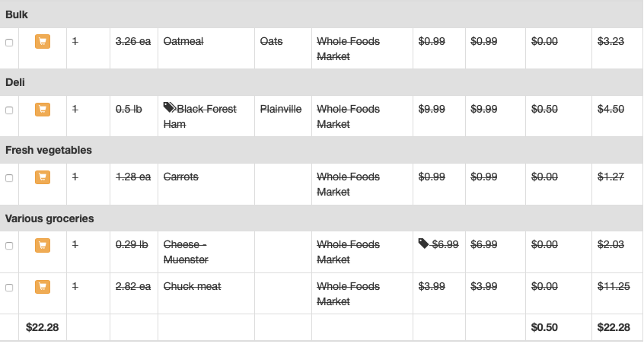
Task: Click Whole Foods Market in the Carrots row
Action: [x=349, y=184]
